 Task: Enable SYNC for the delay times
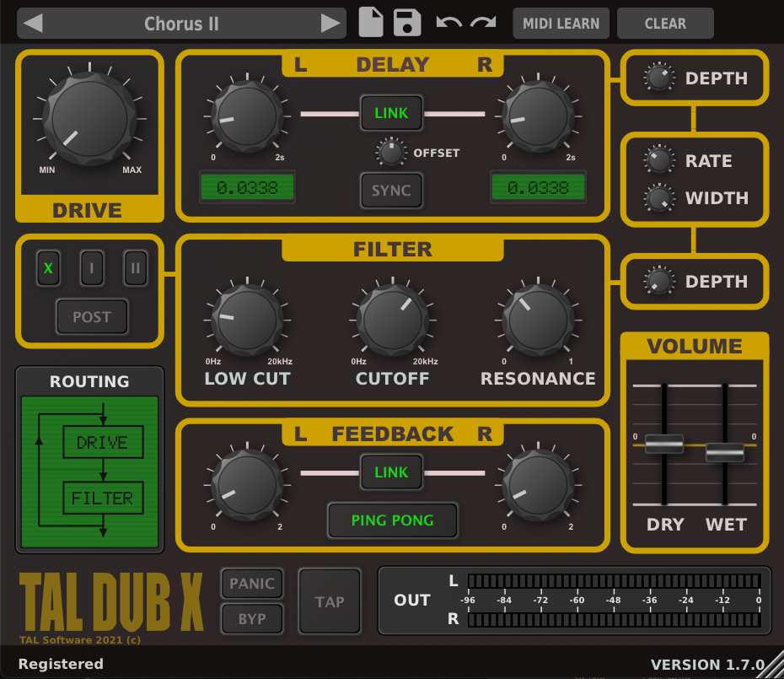(390, 191)
